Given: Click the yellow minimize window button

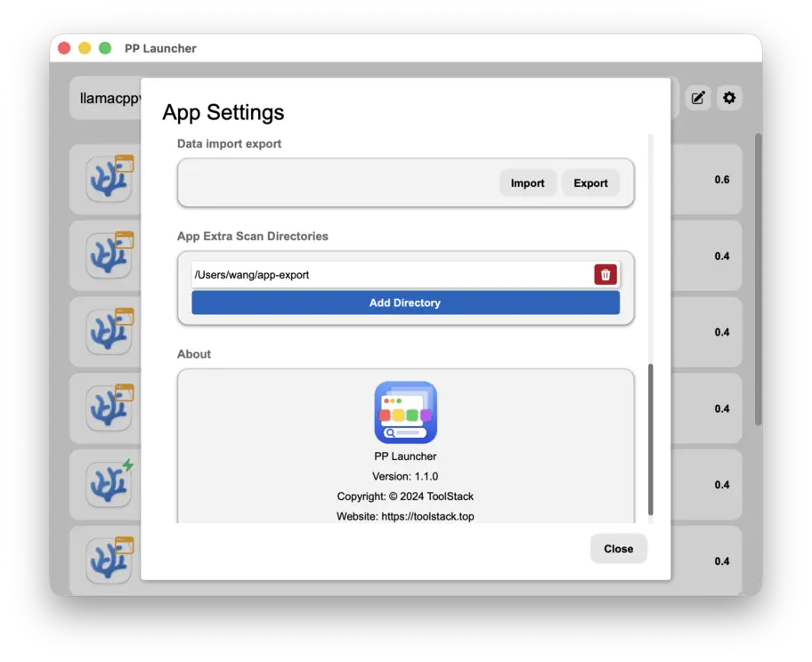Looking at the screenshot, I should (x=85, y=48).
